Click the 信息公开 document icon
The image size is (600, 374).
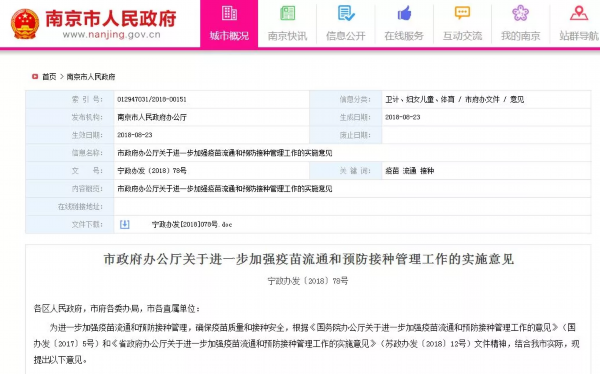(x=346, y=13)
